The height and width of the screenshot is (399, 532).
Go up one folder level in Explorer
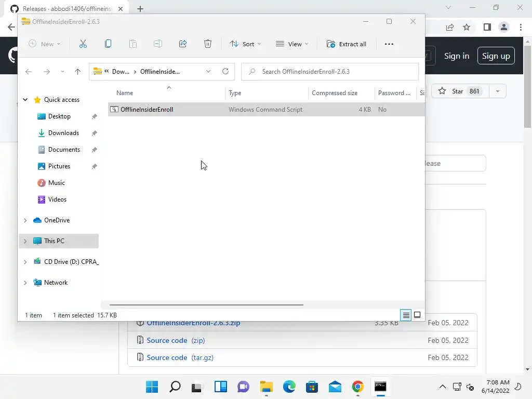78,72
